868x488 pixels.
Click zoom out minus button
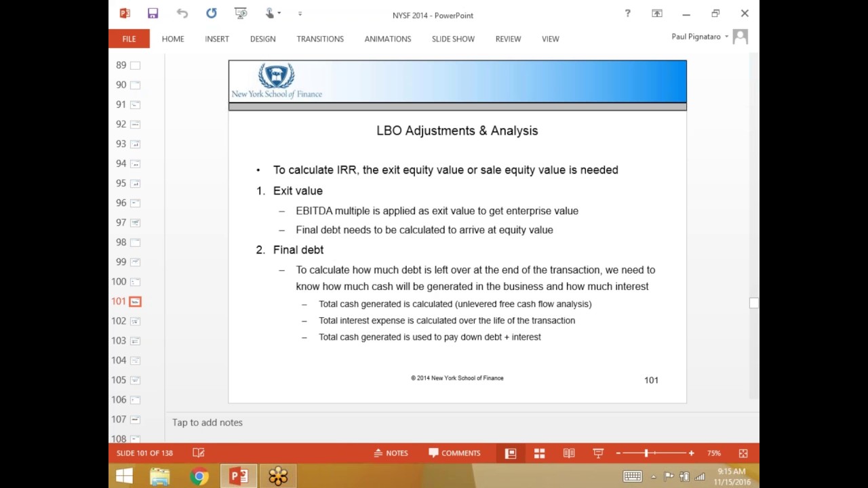coord(618,453)
